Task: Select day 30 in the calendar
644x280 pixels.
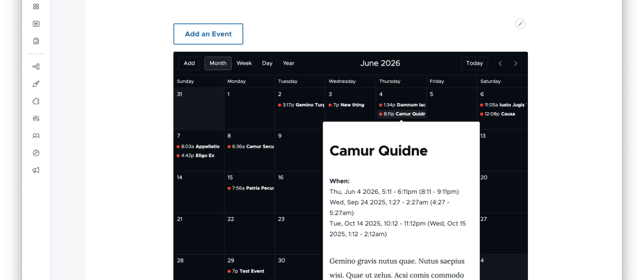Action: pos(281,261)
